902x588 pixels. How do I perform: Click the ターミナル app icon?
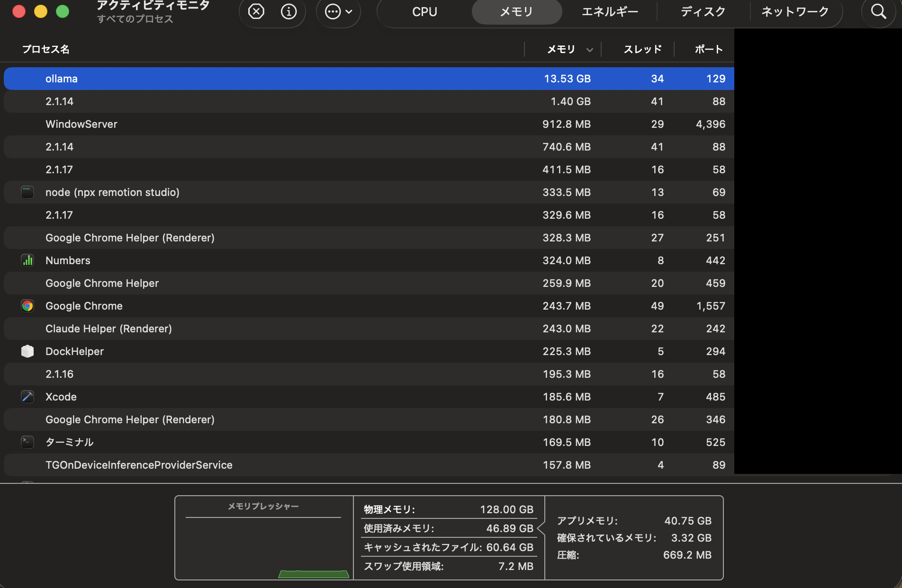pyautogui.click(x=27, y=442)
